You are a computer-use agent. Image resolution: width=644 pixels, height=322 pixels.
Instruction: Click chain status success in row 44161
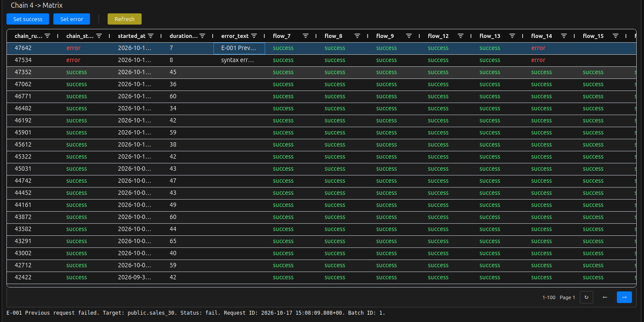coord(84,205)
